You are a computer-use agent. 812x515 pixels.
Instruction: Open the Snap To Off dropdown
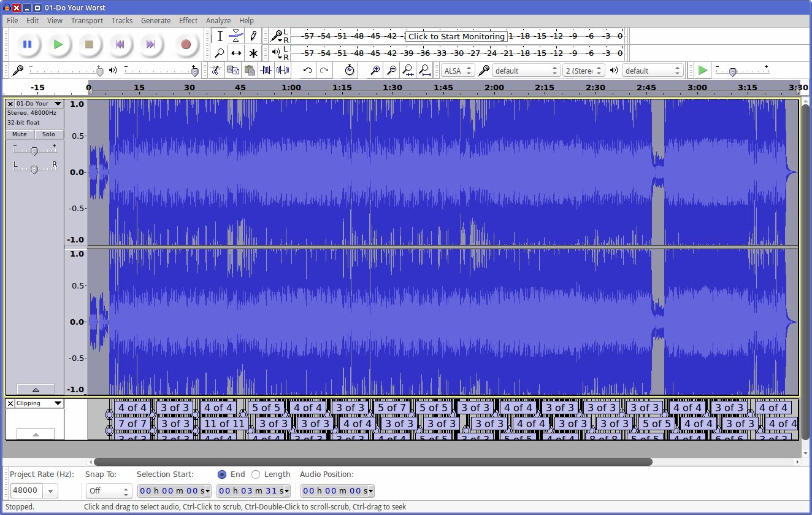109,491
